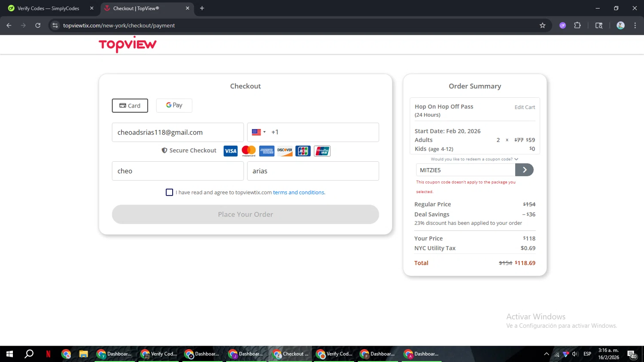Click the ESP language indicator
Viewport: 644px width, 362px height.
click(587, 354)
